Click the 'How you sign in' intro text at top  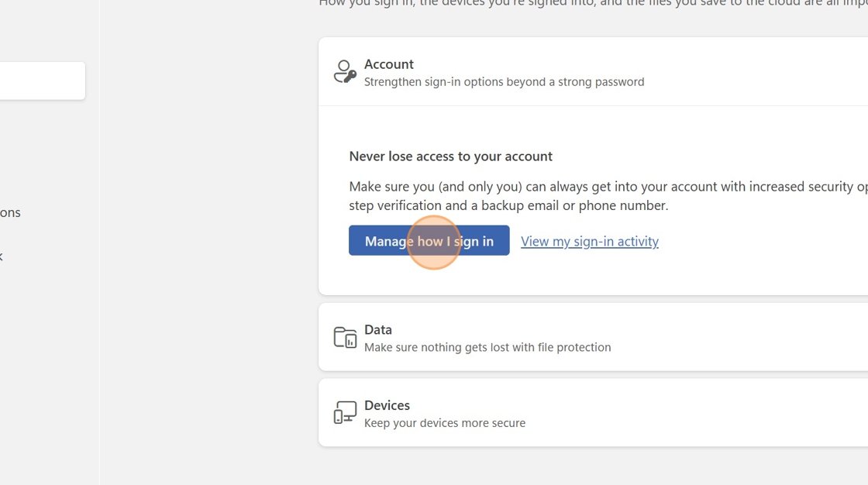589,3
